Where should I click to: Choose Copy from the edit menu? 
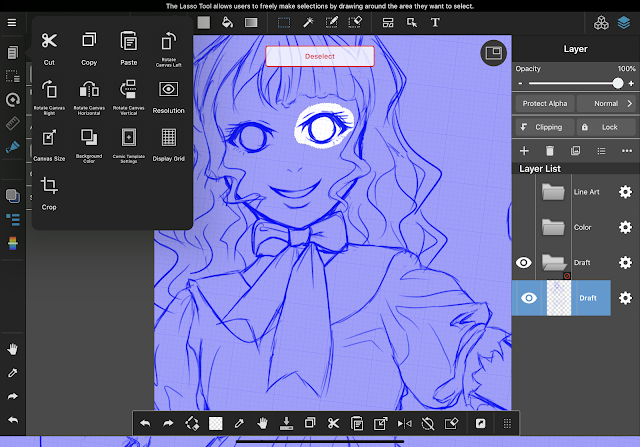click(89, 49)
